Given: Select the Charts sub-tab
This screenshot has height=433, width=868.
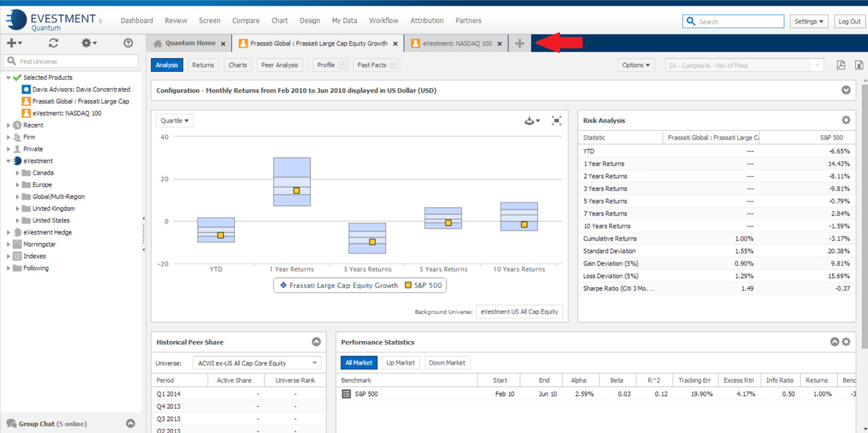Looking at the screenshot, I should 237,65.
